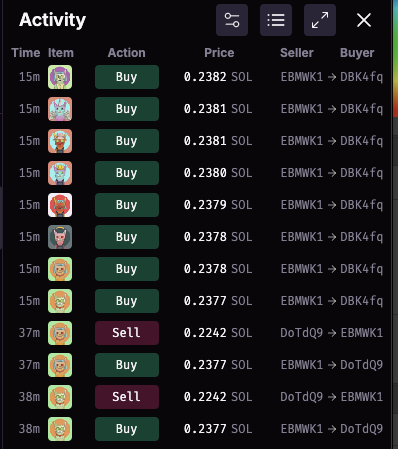Click 15m timestamp in 0.2382 SOL row

[x=29, y=77]
